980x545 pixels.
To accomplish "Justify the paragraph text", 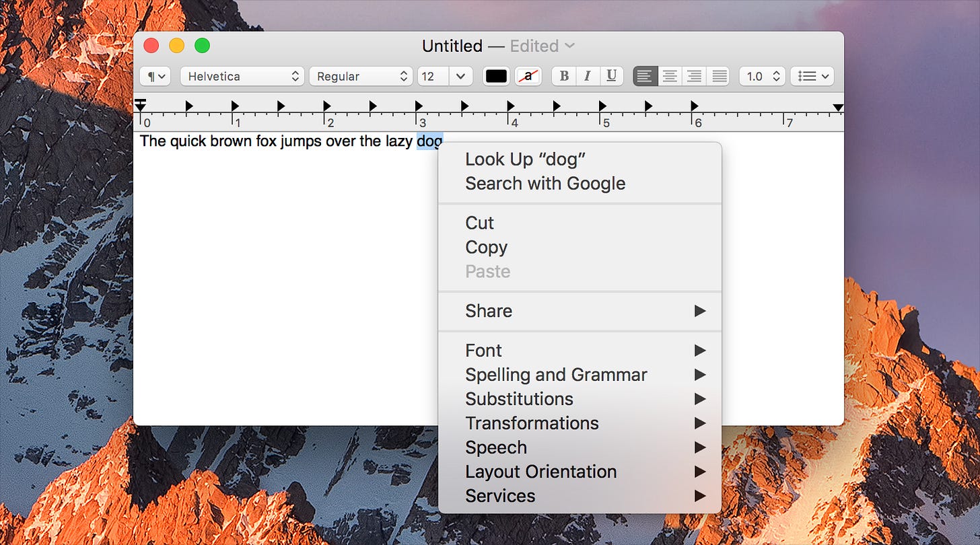I will tap(719, 76).
